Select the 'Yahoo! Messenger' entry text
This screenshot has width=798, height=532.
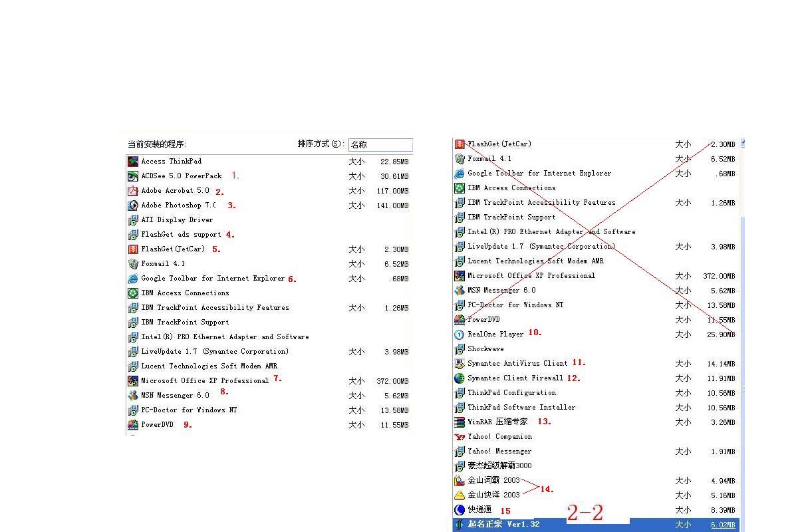click(499, 451)
